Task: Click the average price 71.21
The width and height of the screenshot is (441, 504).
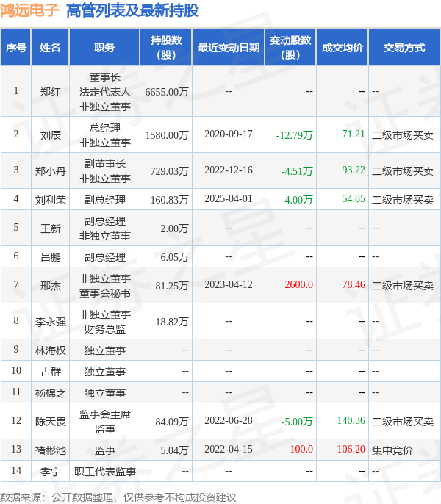Action: click(354, 134)
